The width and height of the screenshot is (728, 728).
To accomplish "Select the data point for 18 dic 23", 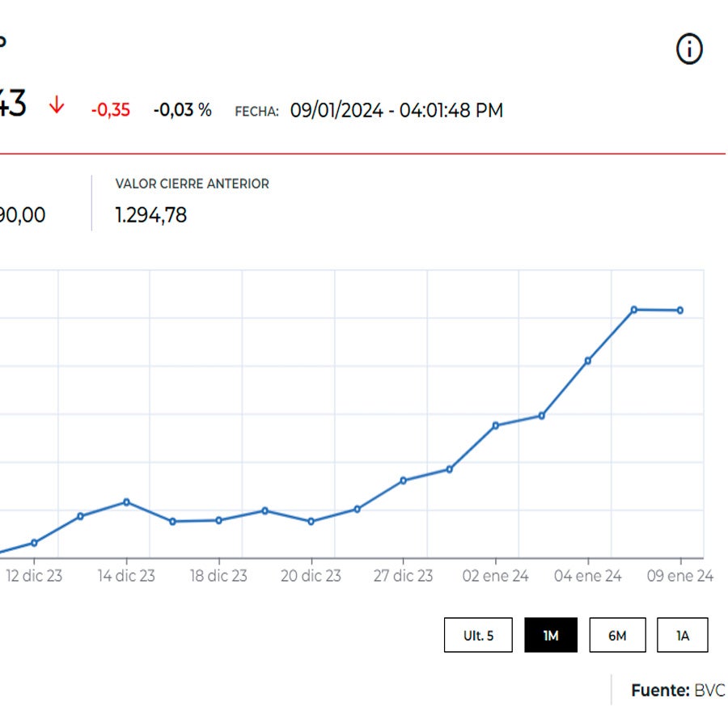I will pos(218,520).
